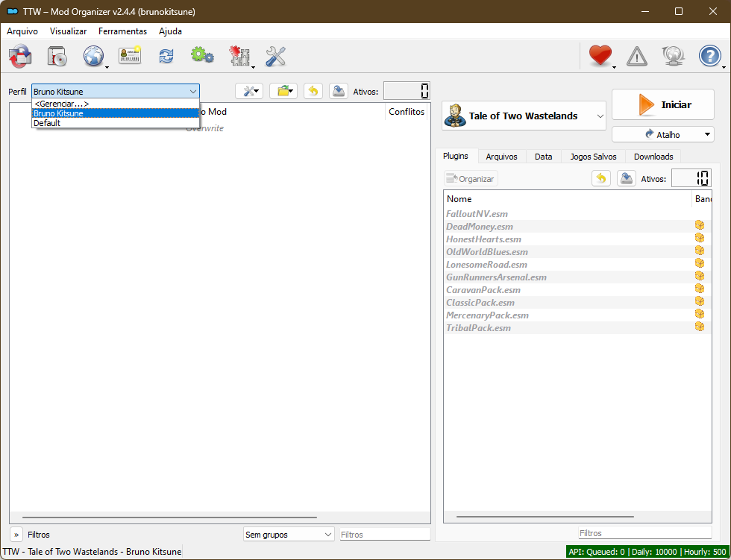Open the Ajuda menu
This screenshot has height=560, width=731.
pyautogui.click(x=170, y=31)
